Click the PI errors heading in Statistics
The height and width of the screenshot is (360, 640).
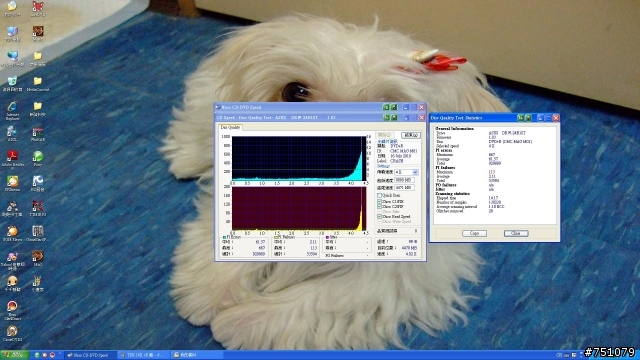click(443, 150)
